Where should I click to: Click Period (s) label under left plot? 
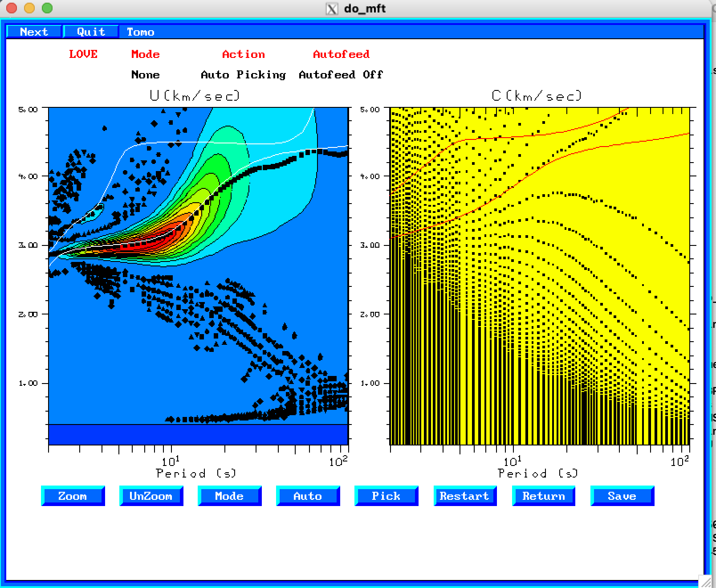click(196, 473)
